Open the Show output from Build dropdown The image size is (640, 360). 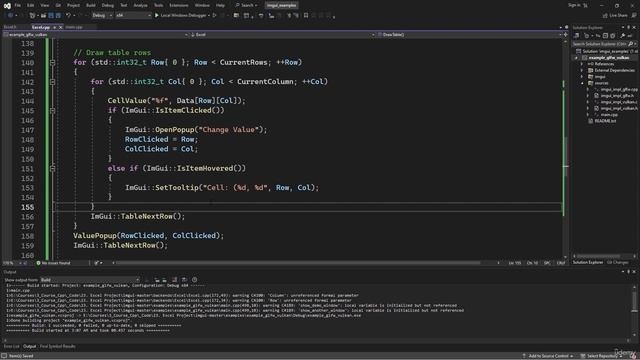click(x=90, y=280)
